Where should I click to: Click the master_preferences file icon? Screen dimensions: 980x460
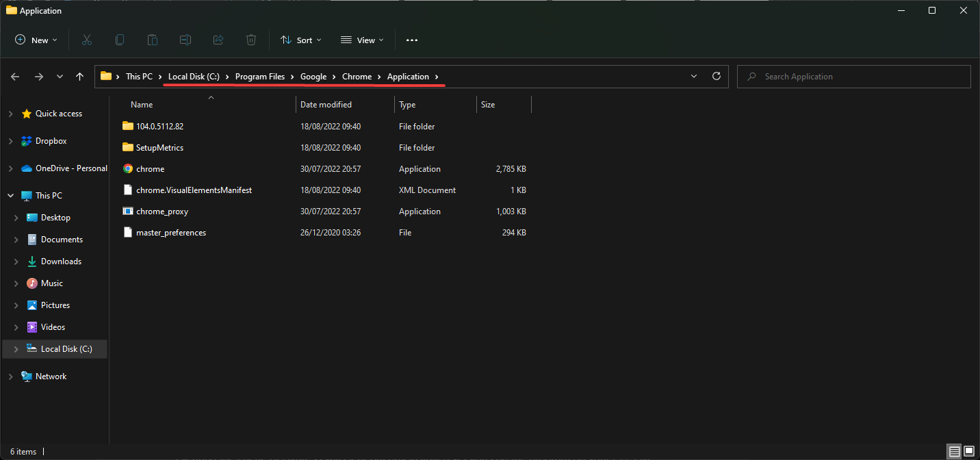click(x=128, y=233)
